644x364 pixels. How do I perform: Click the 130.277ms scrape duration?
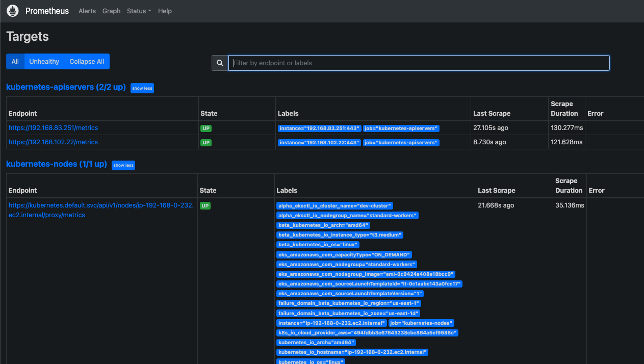(566, 127)
